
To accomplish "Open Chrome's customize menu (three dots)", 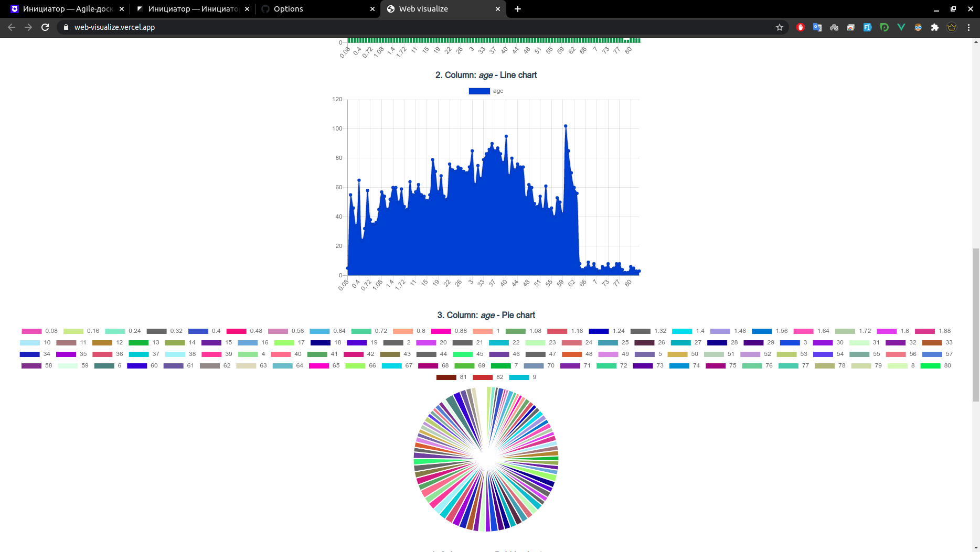I will [968, 27].
